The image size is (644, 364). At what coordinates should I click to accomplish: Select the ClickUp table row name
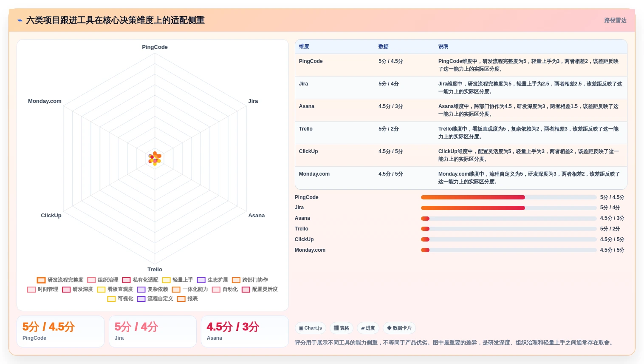308,151
